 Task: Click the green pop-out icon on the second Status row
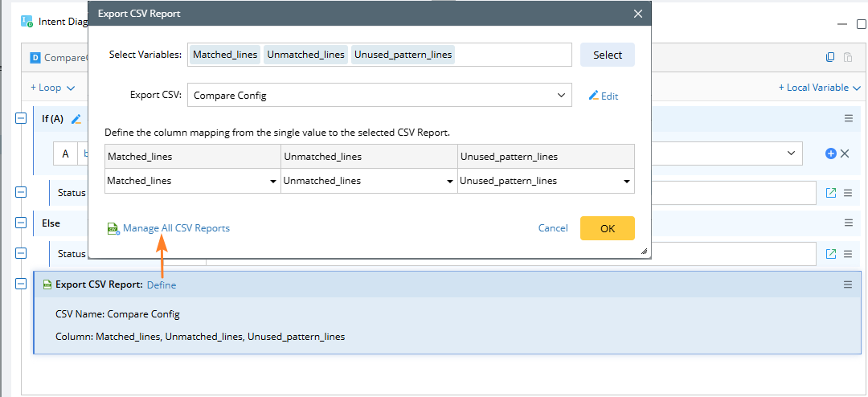831,254
